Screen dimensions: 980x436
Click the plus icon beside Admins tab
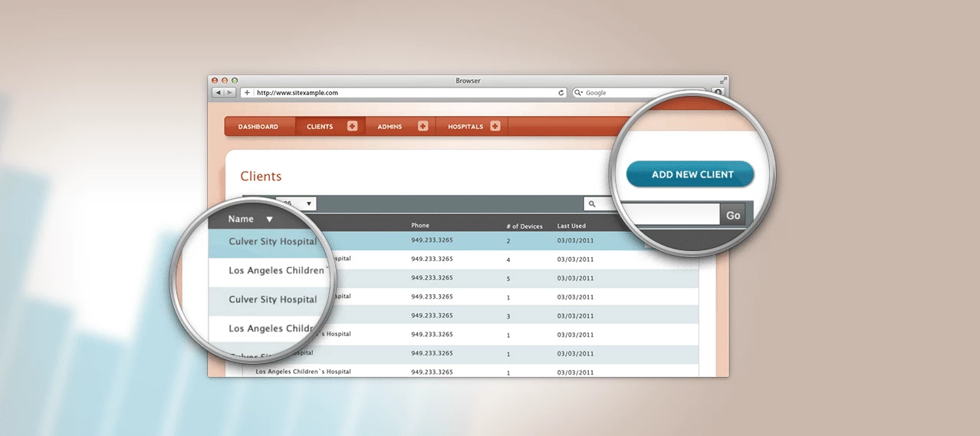(423, 126)
